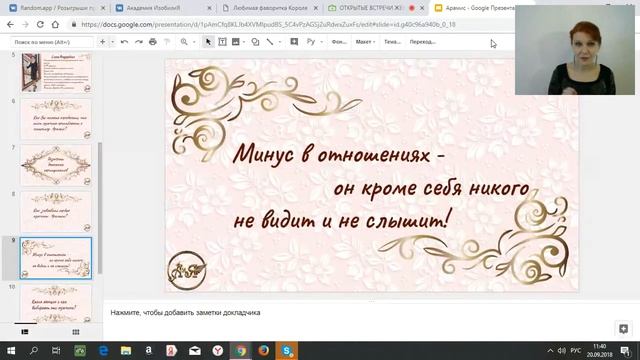
Task: Click the filmstrip vertical scrollbar
Action: tap(100, 208)
